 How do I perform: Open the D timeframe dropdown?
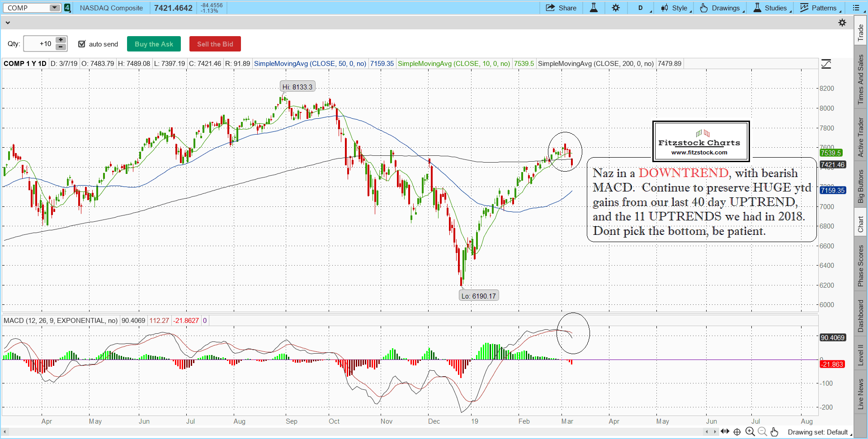pos(642,8)
